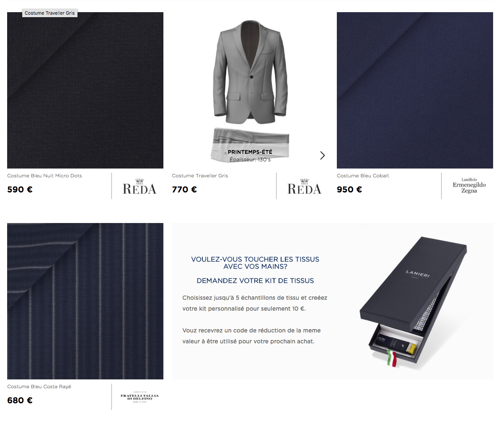
Task: Click the next image chevron arrow
Action: (x=322, y=156)
